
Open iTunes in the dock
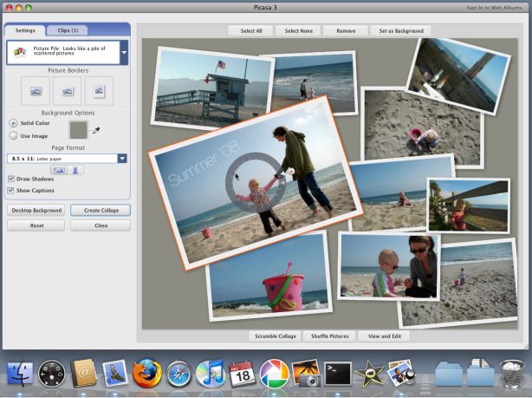click(x=211, y=373)
